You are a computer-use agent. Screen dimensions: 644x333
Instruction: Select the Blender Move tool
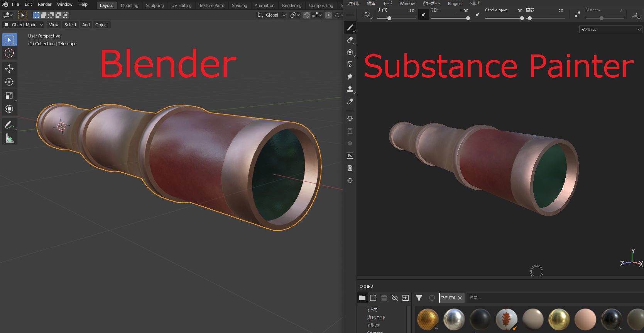[x=9, y=69]
